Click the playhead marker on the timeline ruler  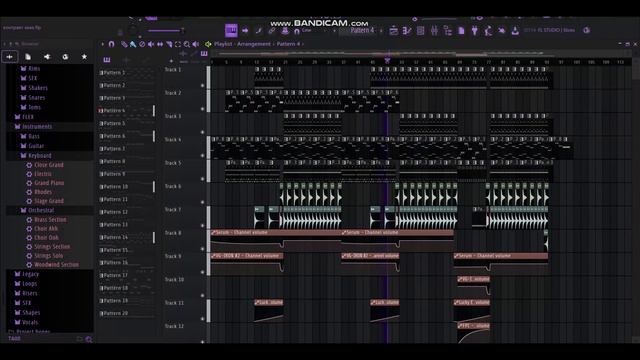387,61
